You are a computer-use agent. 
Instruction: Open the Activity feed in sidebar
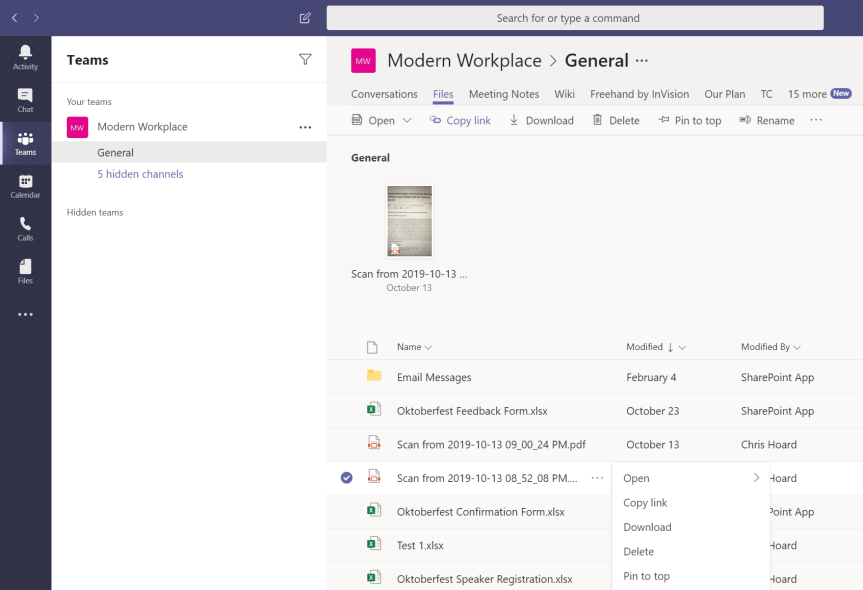25,57
